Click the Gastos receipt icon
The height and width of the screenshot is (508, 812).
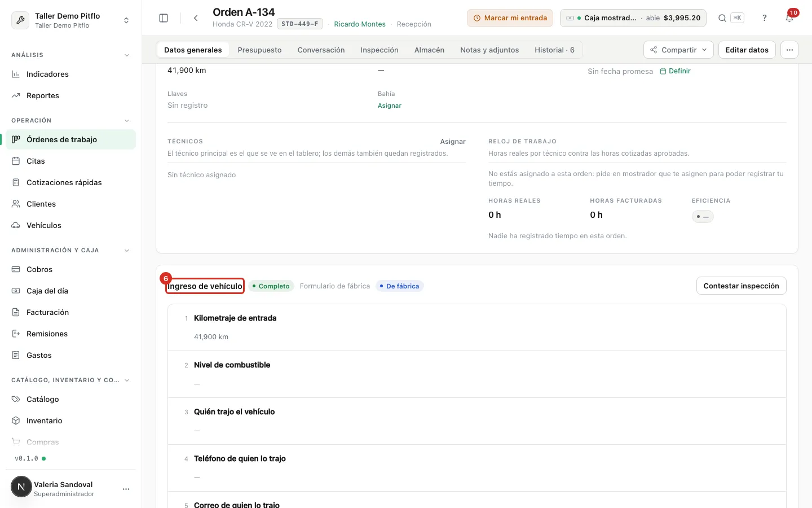[x=16, y=355]
